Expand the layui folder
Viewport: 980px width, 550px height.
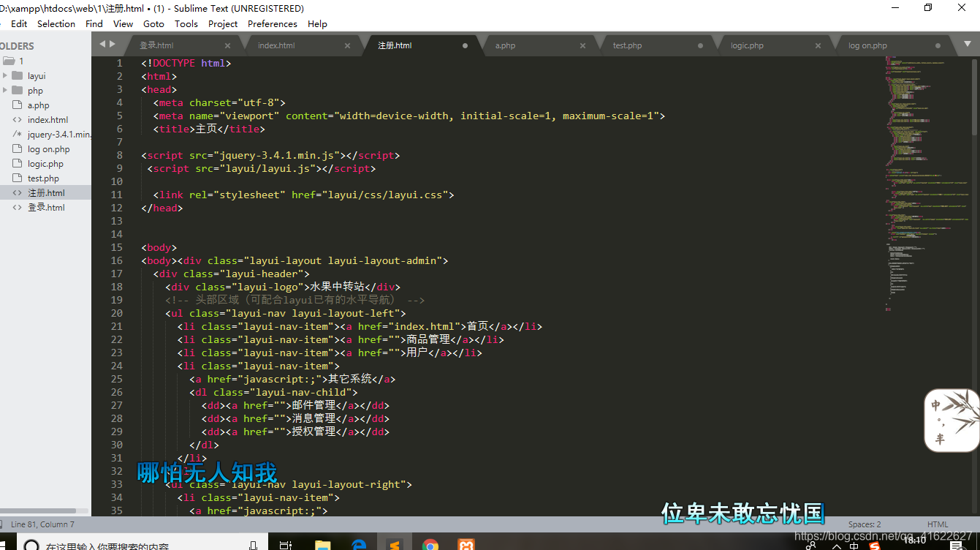click(5, 75)
